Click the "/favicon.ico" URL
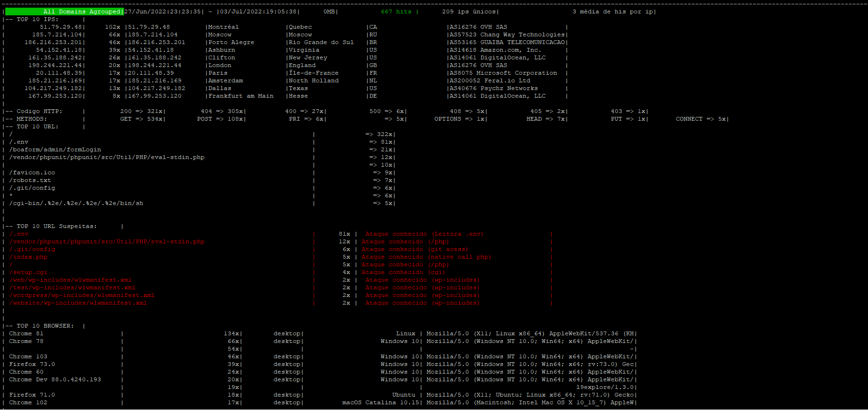 [32, 172]
